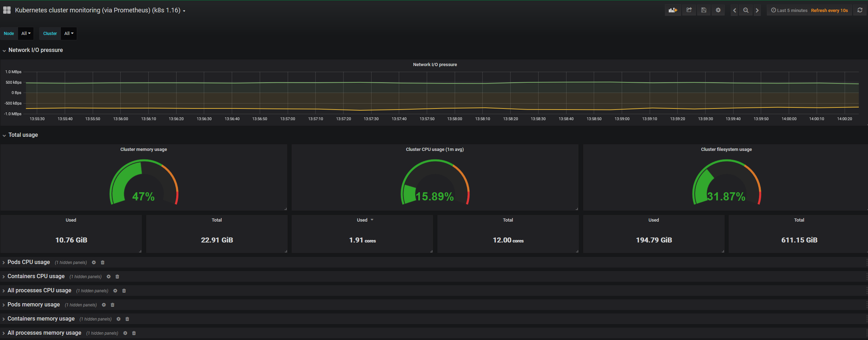
Task: Click the 47% memory gauge
Action: coord(144,182)
